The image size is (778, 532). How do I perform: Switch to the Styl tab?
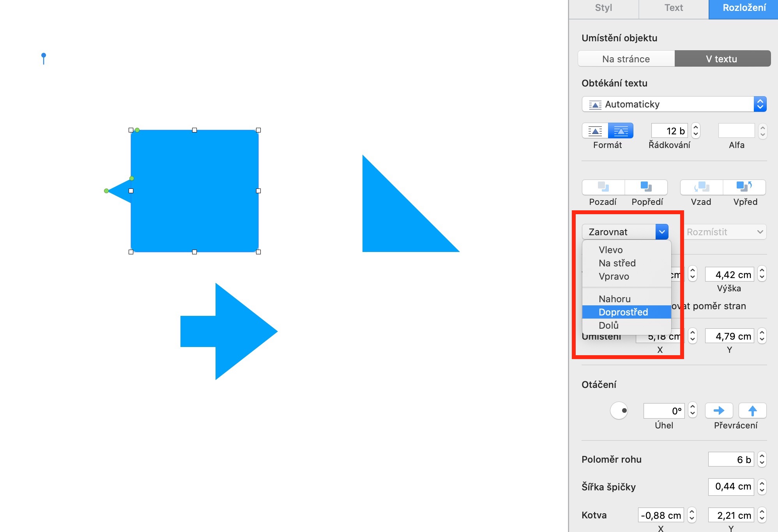(x=603, y=8)
